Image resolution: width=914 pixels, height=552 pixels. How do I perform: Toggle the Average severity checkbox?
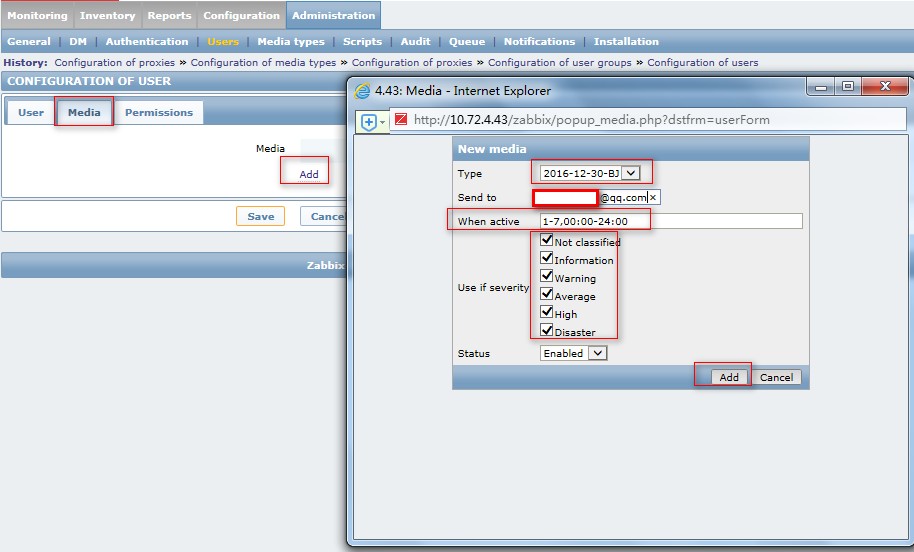547,294
